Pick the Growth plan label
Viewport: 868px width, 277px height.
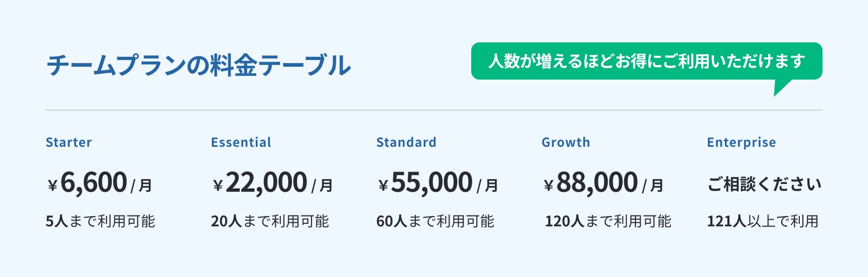pyautogui.click(x=566, y=143)
